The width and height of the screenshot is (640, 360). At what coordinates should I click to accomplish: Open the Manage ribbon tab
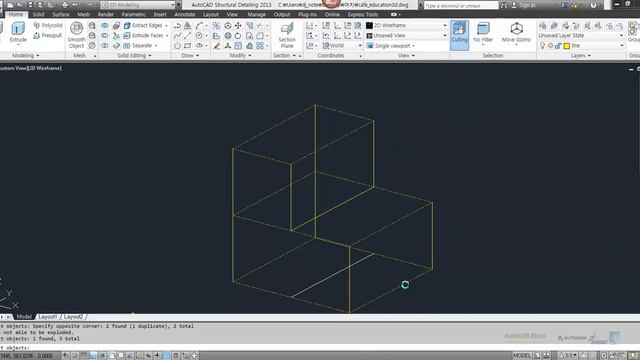click(x=256, y=14)
